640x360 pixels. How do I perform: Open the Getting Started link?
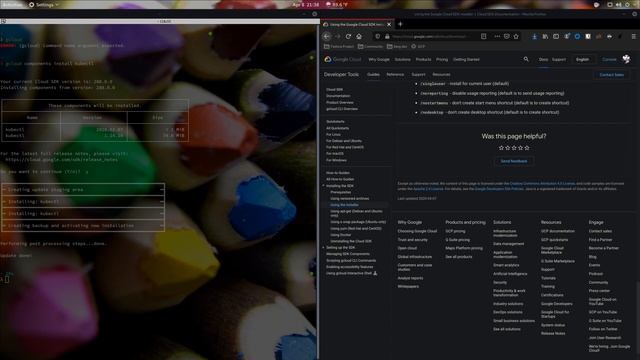click(466, 59)
